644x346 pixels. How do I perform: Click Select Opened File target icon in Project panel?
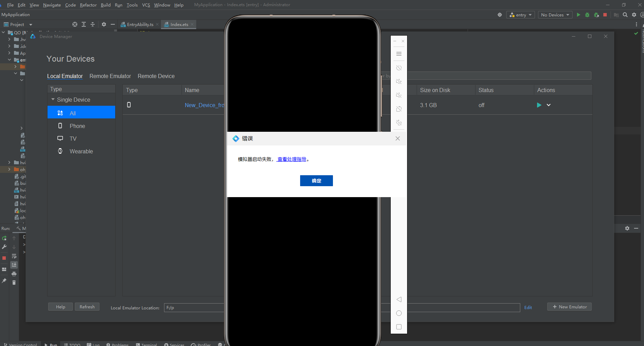[75, 24]
